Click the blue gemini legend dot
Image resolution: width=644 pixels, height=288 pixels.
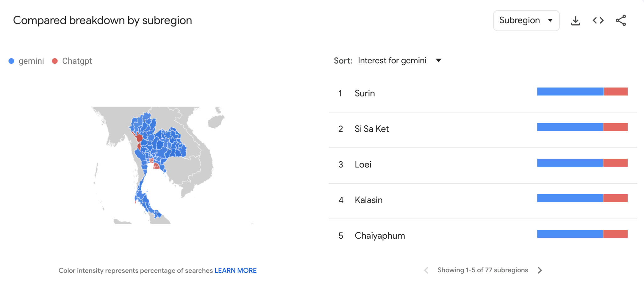click(x=12, y=61)
